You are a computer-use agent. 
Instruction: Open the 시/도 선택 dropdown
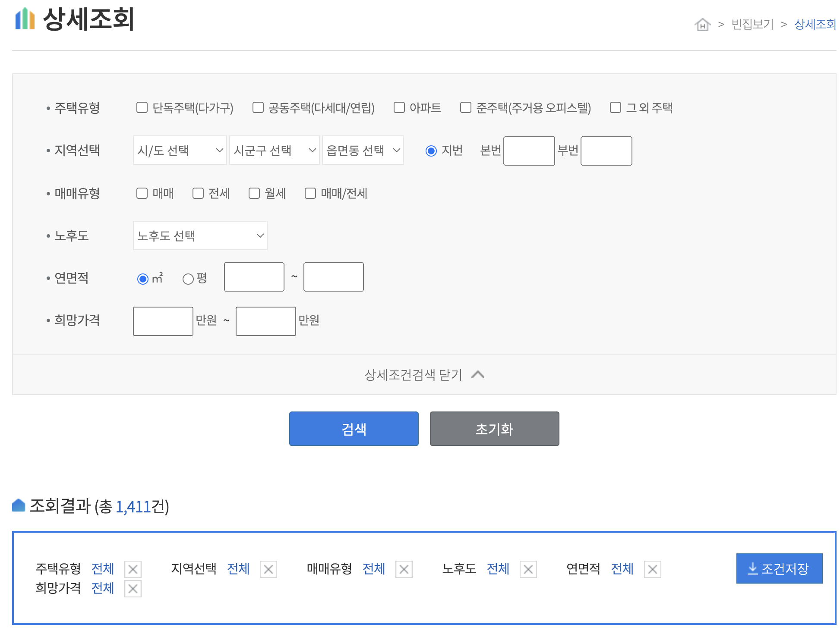[180, 150]
